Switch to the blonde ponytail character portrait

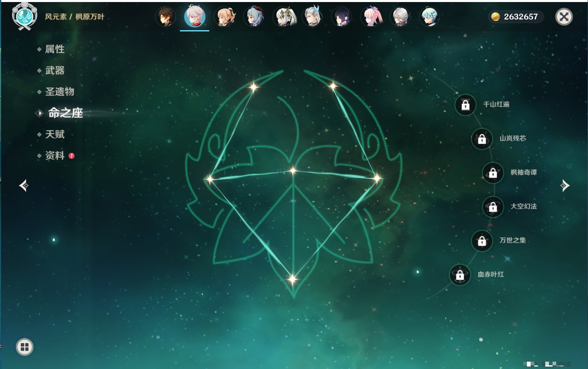click(225, 17)
